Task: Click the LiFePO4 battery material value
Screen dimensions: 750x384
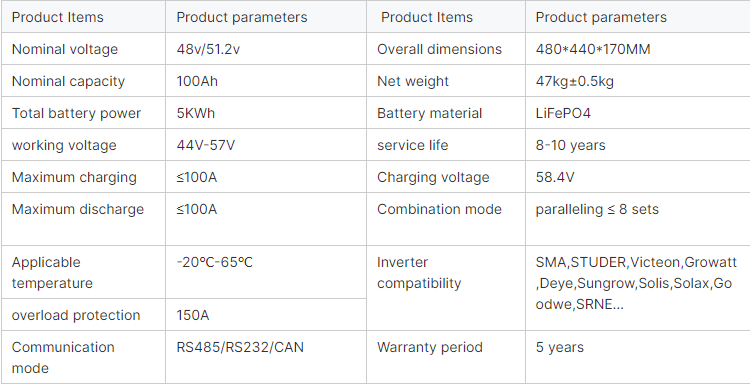Action: 563,113
